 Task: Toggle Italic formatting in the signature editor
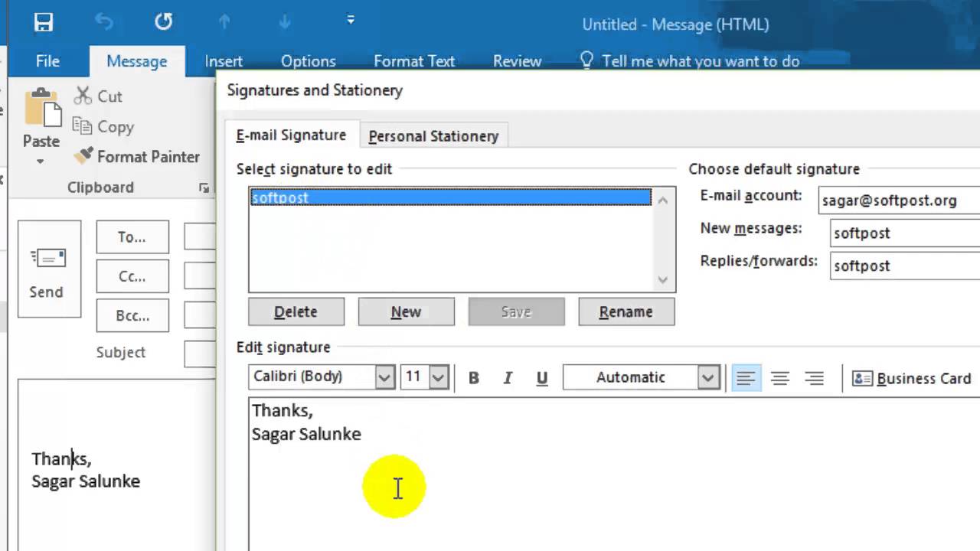tap(508, 377)
